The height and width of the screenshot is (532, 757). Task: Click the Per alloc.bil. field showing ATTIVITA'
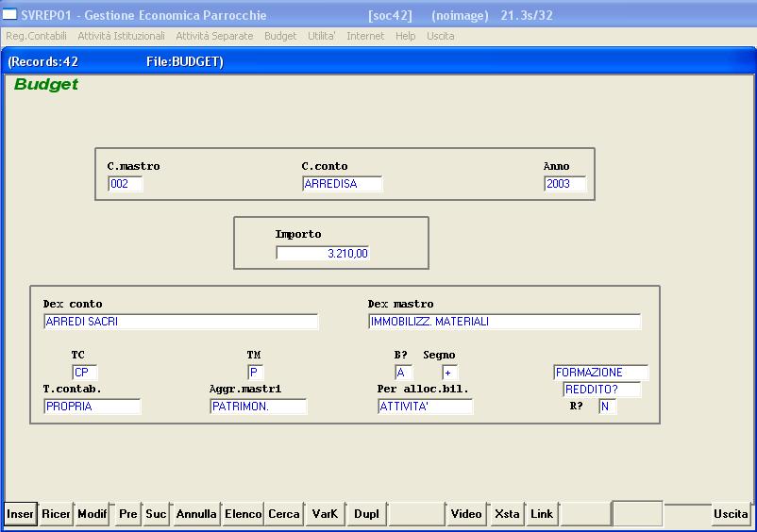click(x=426, y=407)
